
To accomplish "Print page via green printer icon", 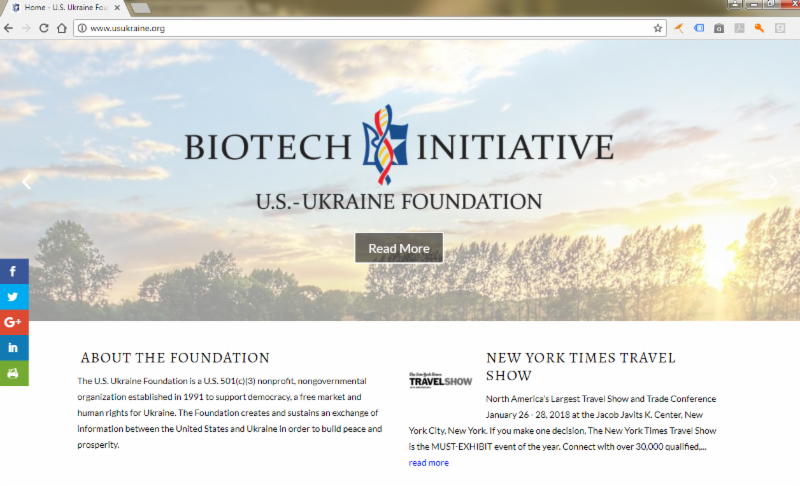I will (x=14, y=373).
